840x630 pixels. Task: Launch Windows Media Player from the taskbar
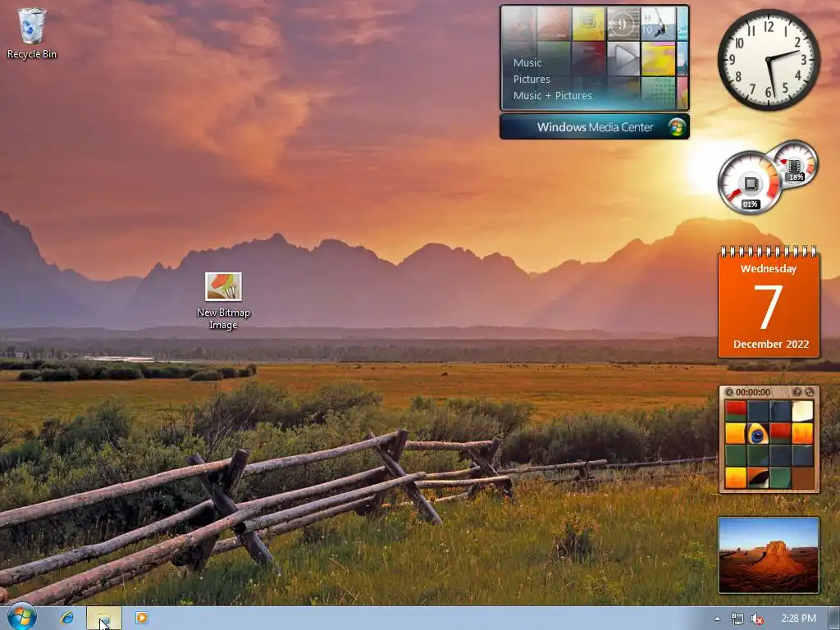click(x=141, y=618)
